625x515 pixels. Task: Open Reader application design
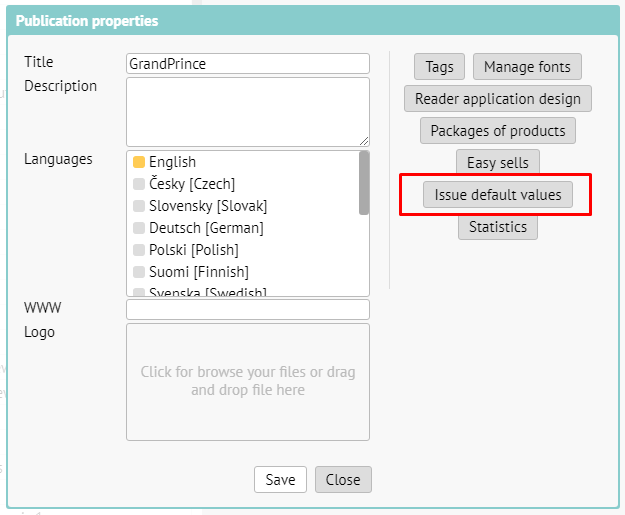tap(498, 99)
